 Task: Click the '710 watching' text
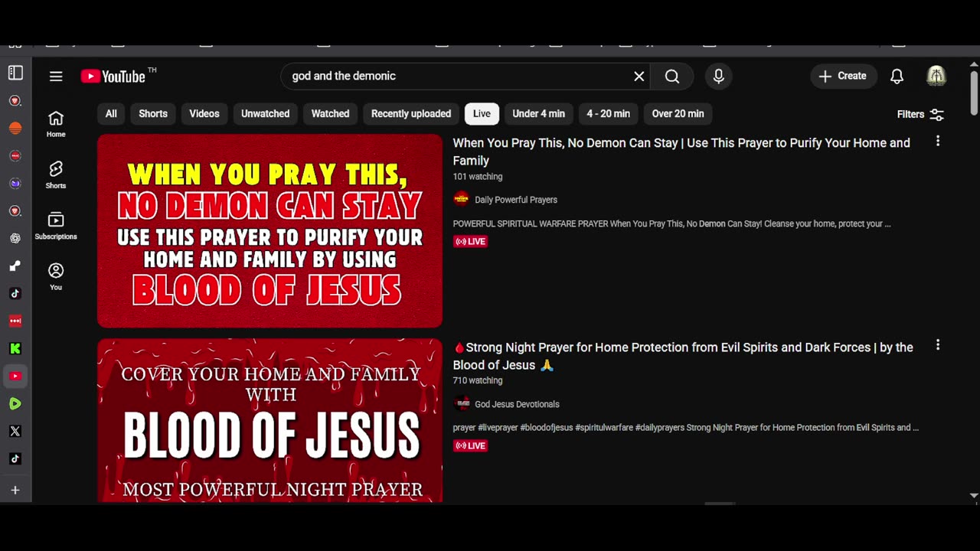pyautogui.click(x=478, y=380)
